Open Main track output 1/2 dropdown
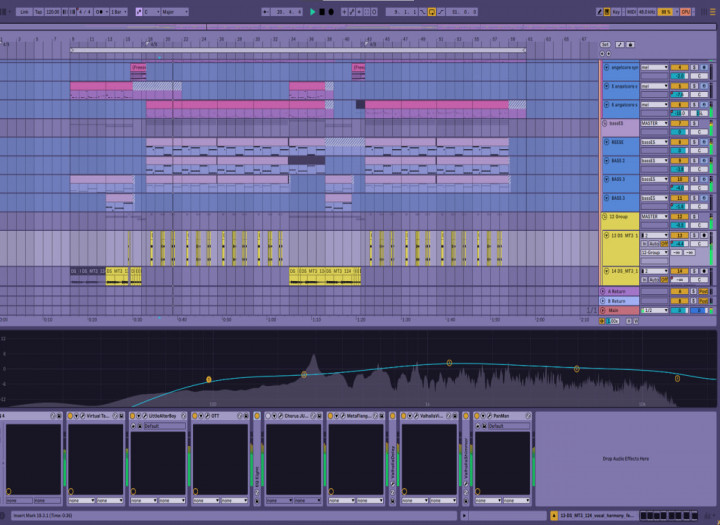Image resolution: width=720 pixels, height=525 pixels. pos(653,310)
